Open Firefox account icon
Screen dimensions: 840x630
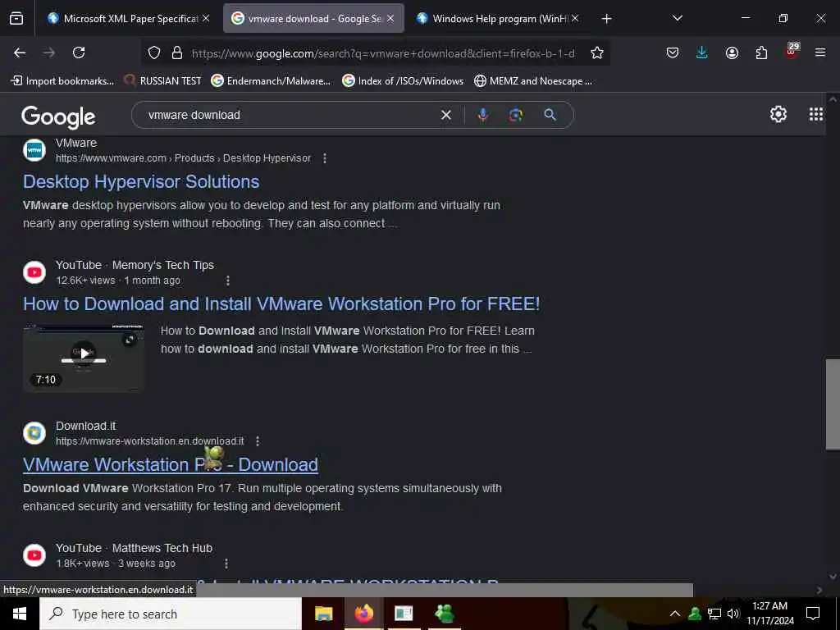(732, 52)
